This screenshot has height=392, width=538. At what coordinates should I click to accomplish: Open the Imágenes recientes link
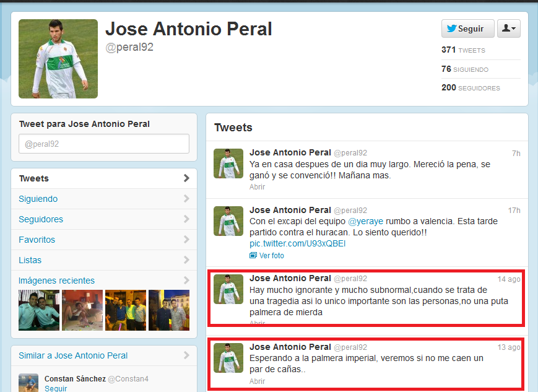click(x=56, y=281)
